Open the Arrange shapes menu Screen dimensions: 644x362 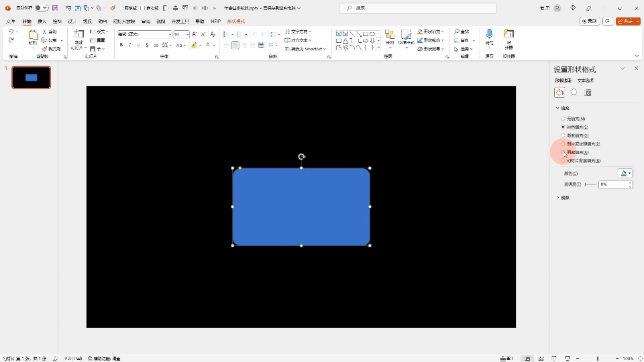point(390,38)
